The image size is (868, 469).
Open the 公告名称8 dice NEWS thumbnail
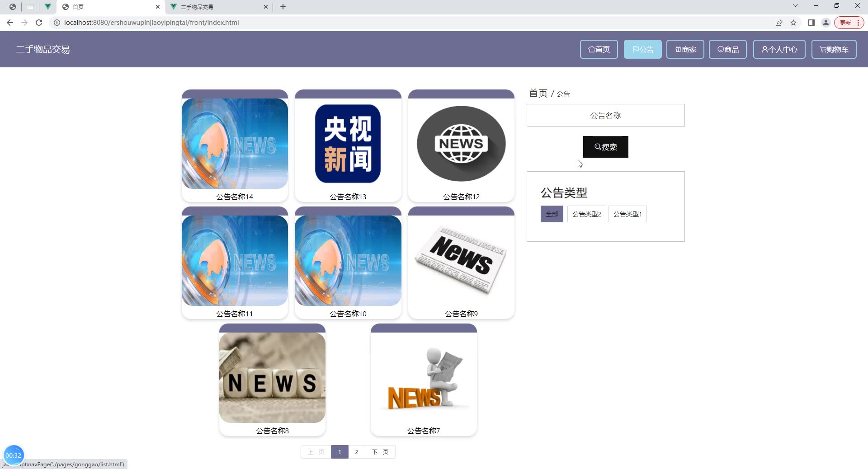pos(272,378)
